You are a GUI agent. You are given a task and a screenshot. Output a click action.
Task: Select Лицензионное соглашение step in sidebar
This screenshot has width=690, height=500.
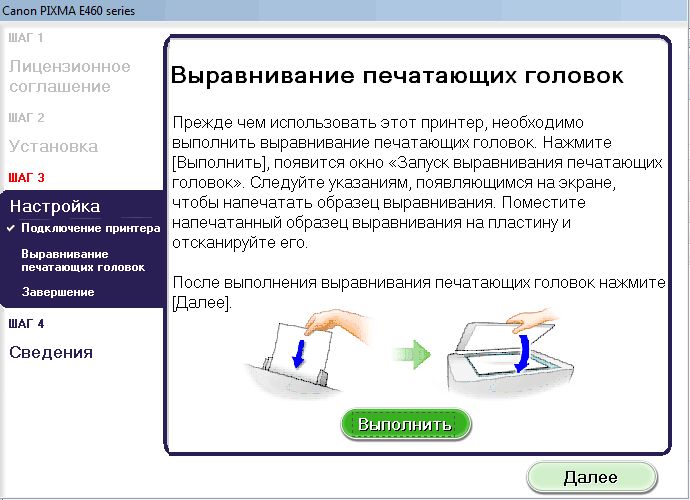[x=70, y=77]
